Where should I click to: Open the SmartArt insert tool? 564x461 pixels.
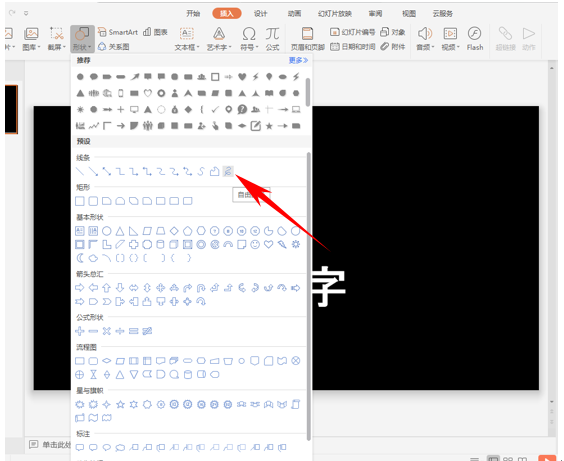pos(118,32)
